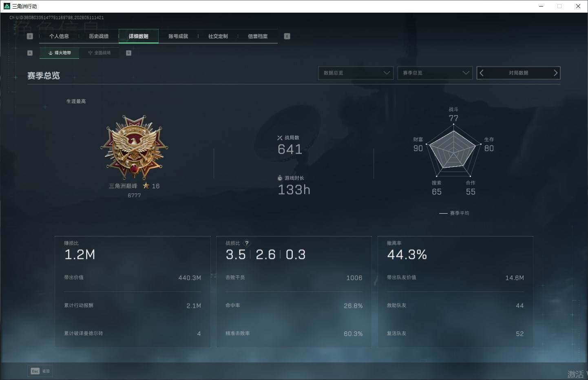Click the 复活队友 value 52
This screenshot has height=380, width=588.
point(520,334)
